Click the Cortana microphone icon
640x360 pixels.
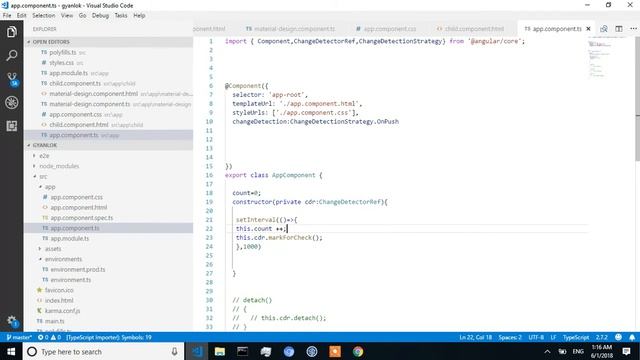174,351
